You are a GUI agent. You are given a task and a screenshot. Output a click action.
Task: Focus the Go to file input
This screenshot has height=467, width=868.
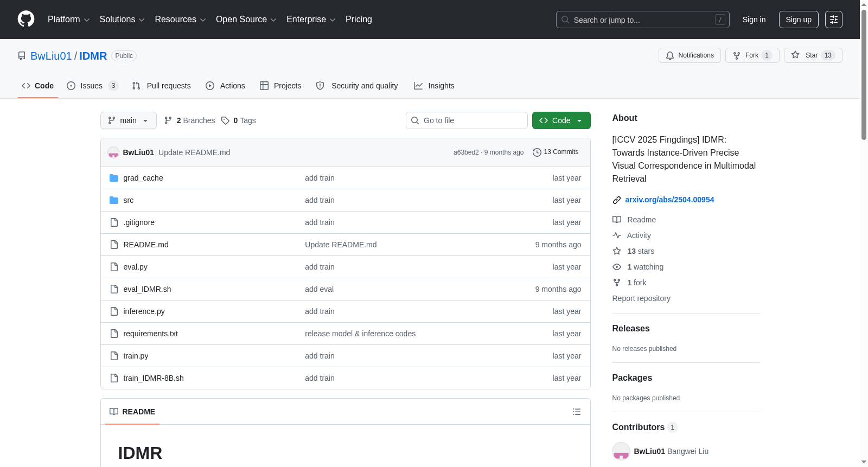[x=467, y=120]
